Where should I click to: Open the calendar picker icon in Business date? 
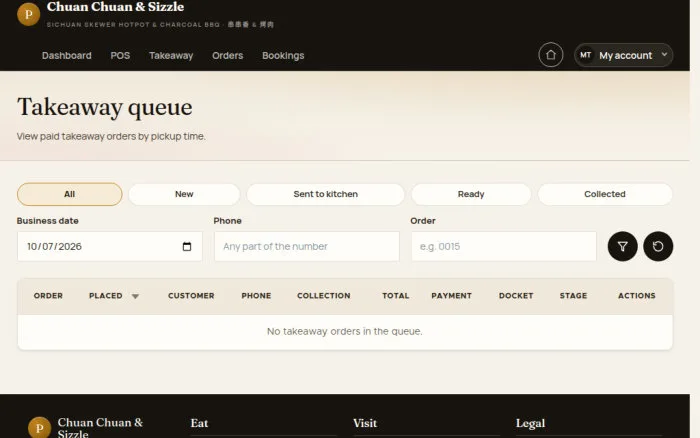click(187, 246)
